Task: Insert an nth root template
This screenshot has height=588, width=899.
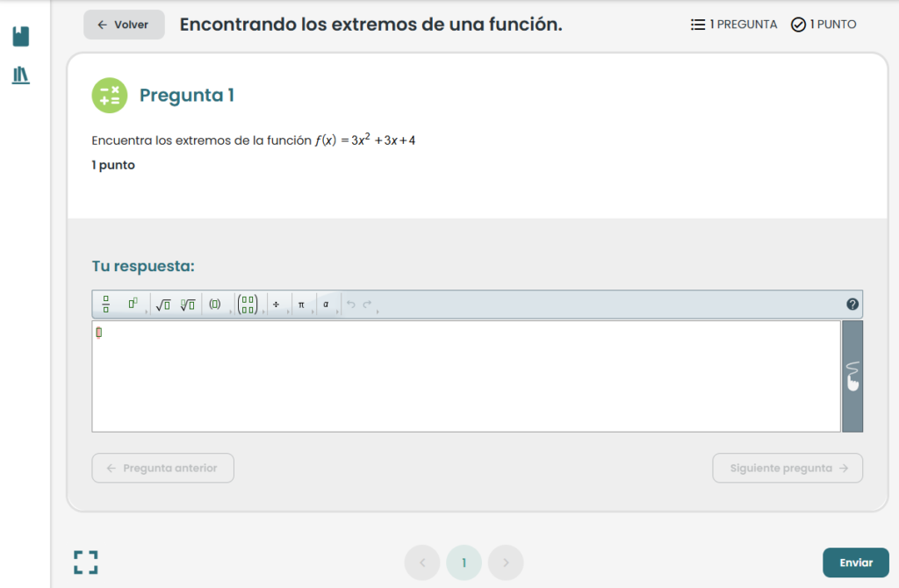Action: click(188, 305)
